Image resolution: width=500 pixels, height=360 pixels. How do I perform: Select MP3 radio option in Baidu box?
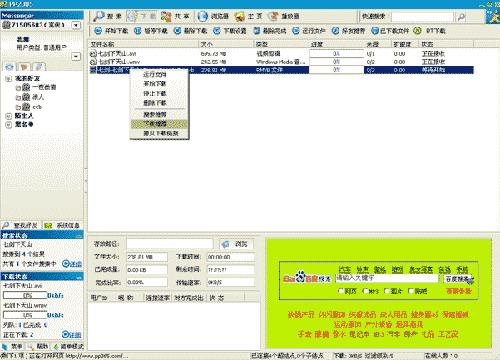coord(365,291)
